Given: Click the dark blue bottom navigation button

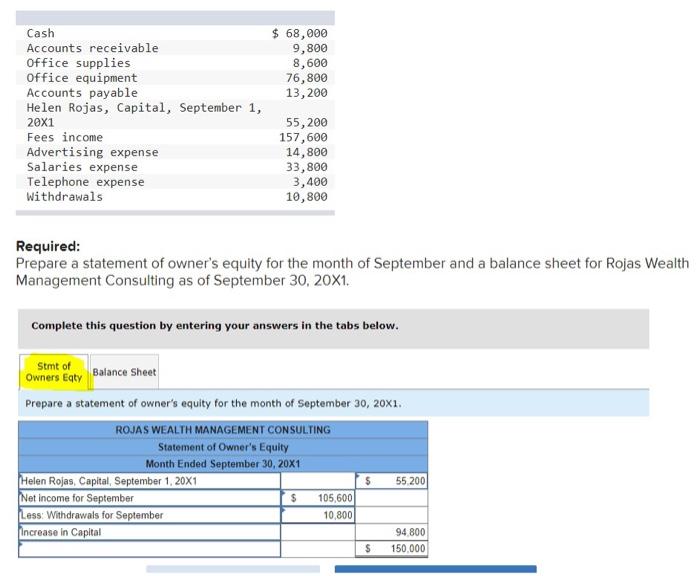Looking at the screenshot, I should pos(436,569).
